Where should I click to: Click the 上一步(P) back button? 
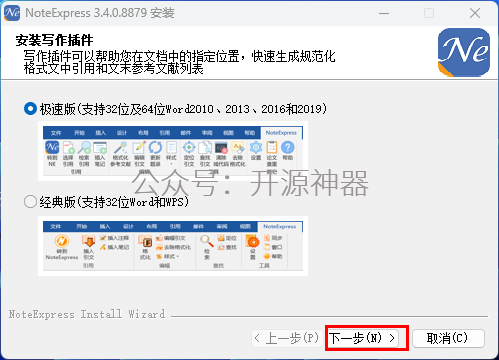point(286,338)
